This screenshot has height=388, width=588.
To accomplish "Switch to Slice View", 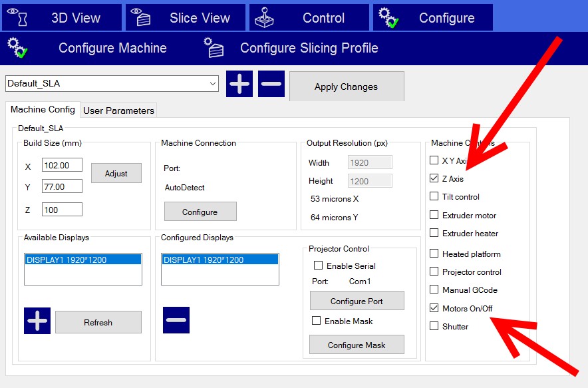I will (x=185, y=18).
